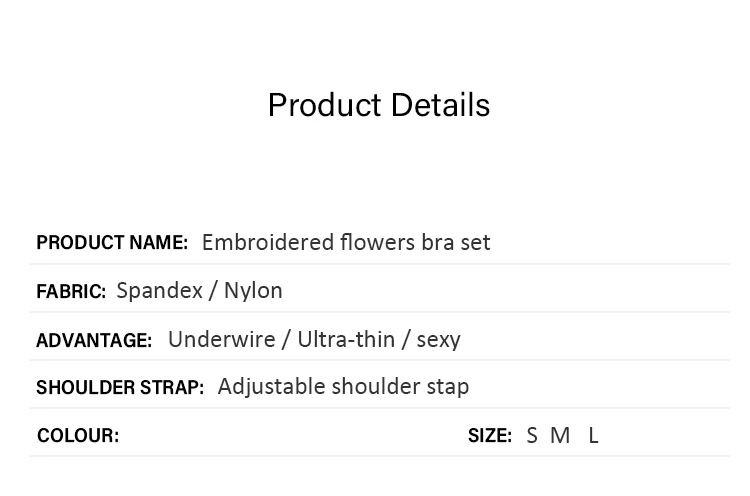Click the Product Details heading

(x=379, y=105)
